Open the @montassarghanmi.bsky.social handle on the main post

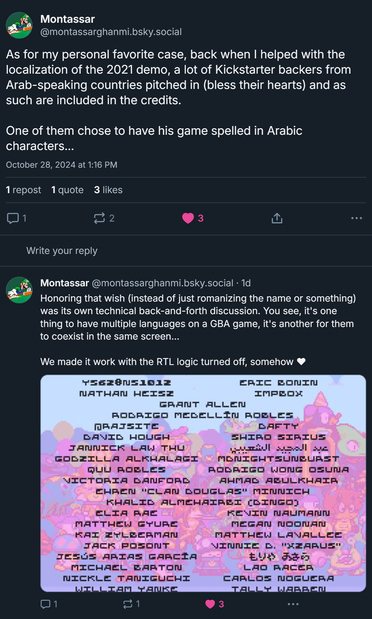pos(111,32)
